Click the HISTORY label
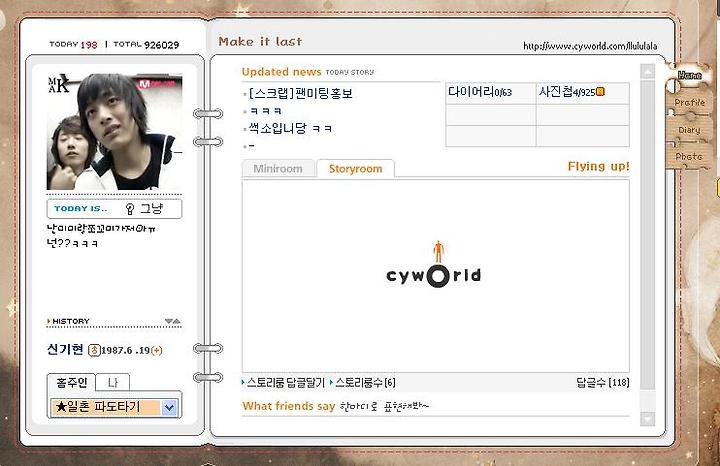 (x=71, y=321)
